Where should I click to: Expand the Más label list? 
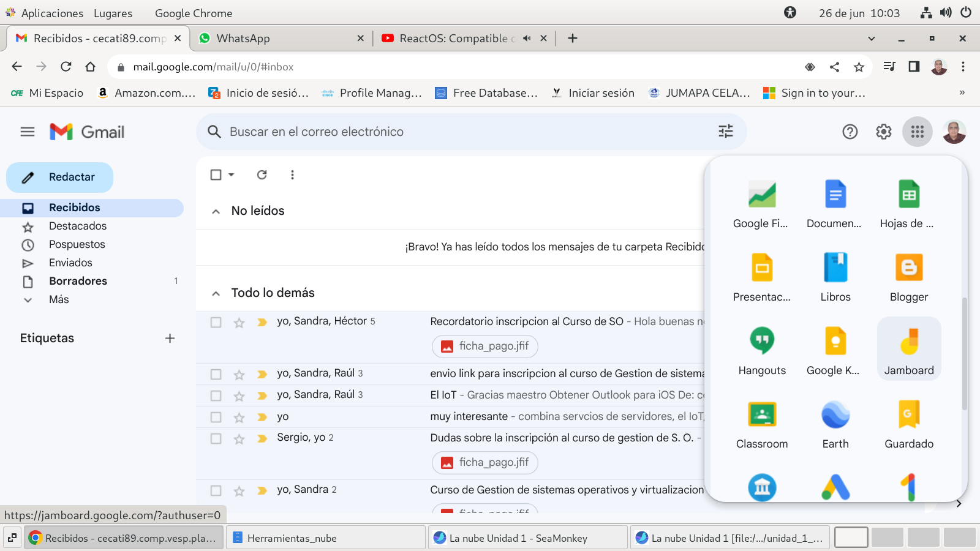[59, 299]
